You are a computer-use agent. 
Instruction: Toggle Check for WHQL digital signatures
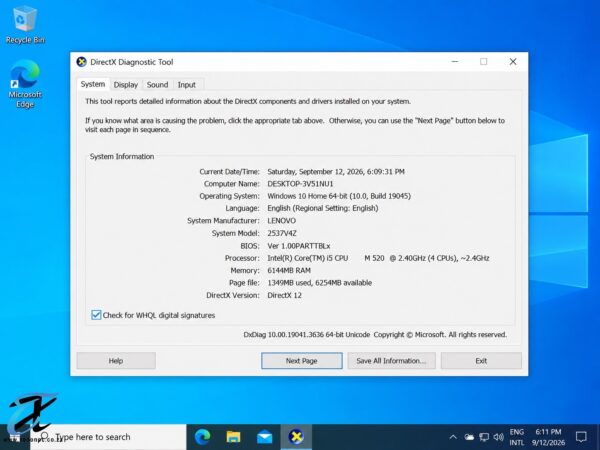tap(96, 315)
